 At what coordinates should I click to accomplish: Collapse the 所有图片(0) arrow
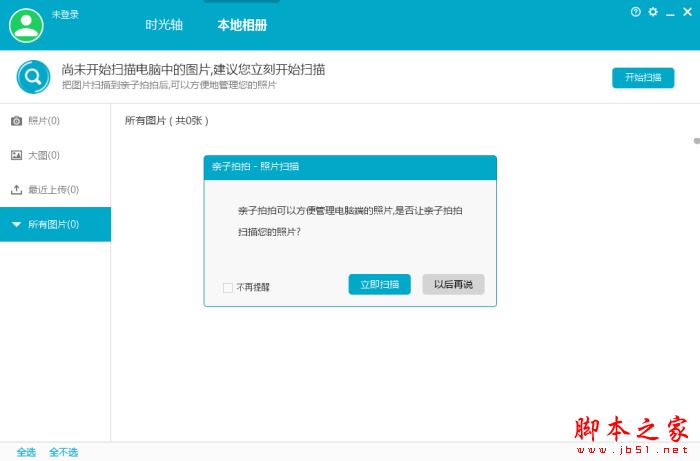pos(17,224)
